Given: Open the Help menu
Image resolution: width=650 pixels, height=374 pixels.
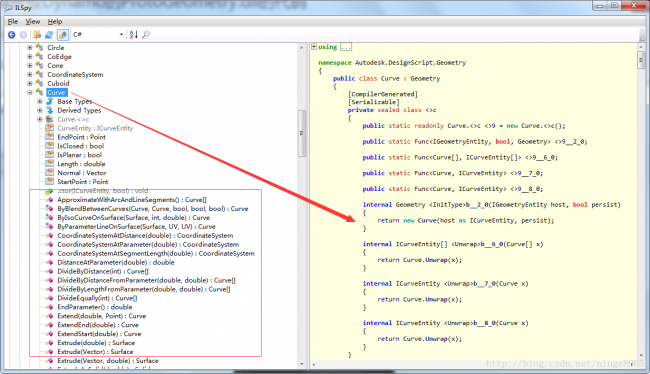Looking at the screenshot, I should coord(55,22).
